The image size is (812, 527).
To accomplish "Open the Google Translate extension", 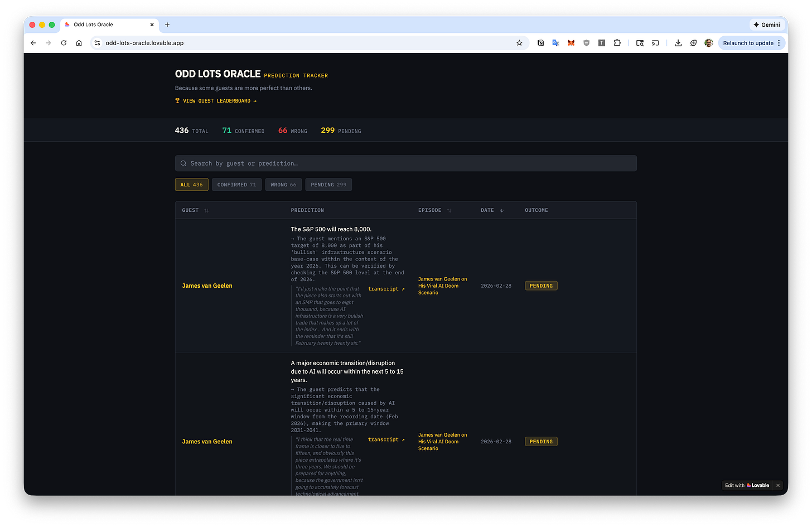I will tap(556, 43).
